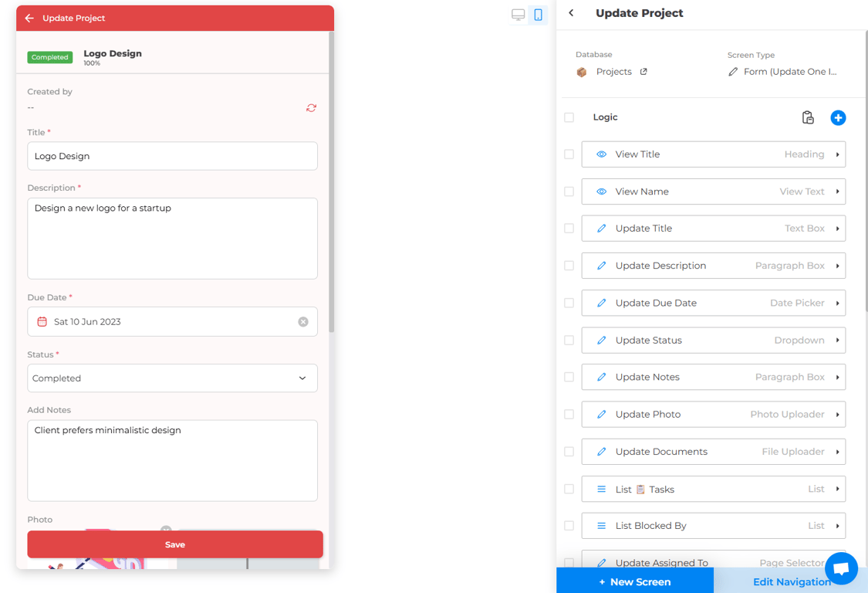Expand List Tasks row arrow
The height and width of the screenshot is (593, 868).
838,489
